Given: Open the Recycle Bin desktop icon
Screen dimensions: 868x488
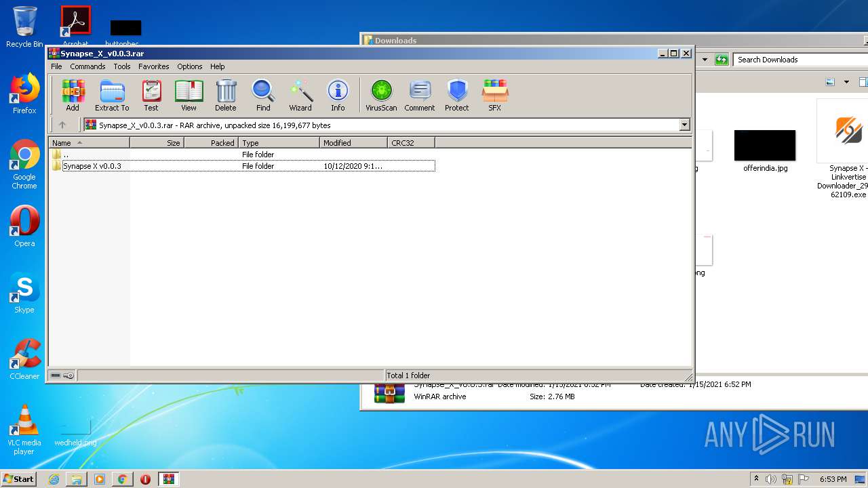Looking at the screenshot, I should click(x=24, y=27).
